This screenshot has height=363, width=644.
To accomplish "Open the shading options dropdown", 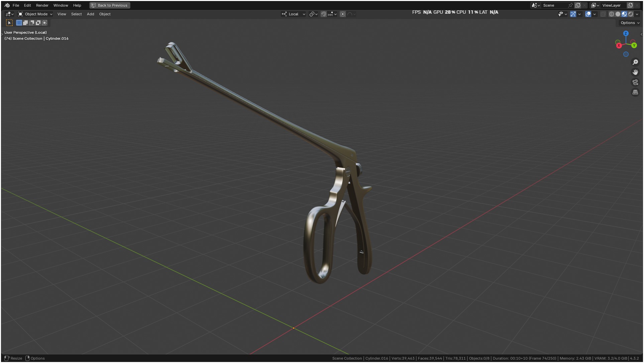I will click(637, 14).
